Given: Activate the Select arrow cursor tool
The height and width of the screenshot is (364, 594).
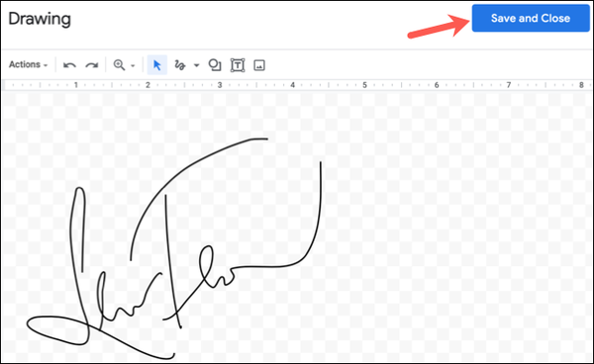Looking at the screenshot, I should 156,65.
